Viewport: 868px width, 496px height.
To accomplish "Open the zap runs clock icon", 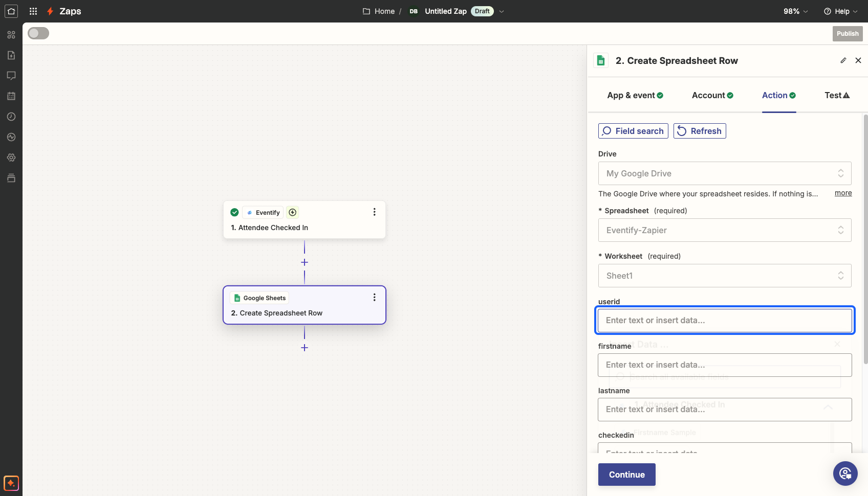I will coord(11,117).
